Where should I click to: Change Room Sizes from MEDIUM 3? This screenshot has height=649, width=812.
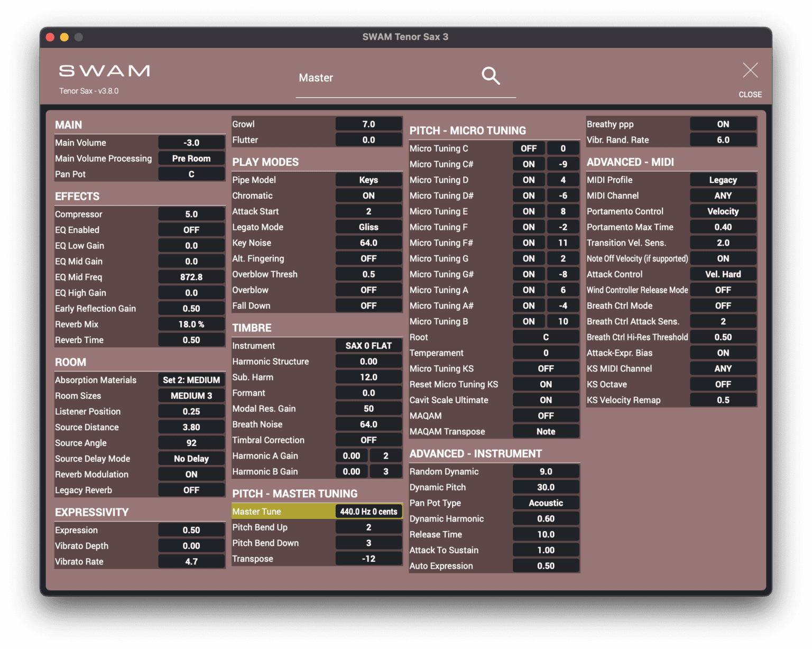191,395
